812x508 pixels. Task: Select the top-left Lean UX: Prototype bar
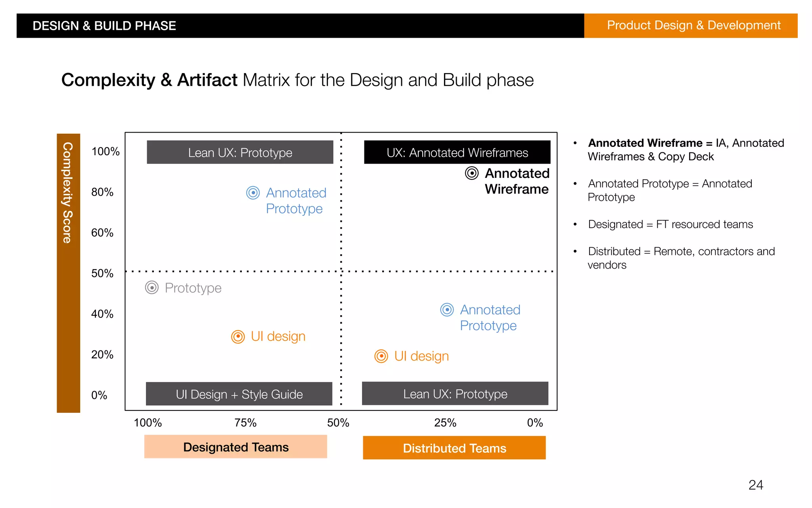240,152
